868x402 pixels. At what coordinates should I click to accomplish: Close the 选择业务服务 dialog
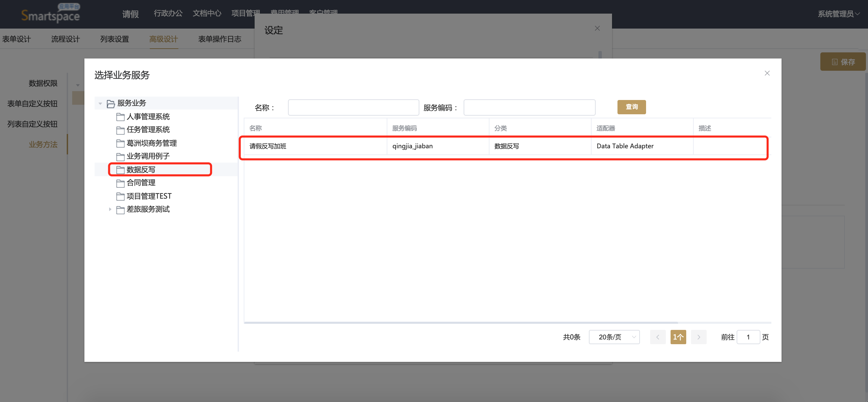pos(767,73)
